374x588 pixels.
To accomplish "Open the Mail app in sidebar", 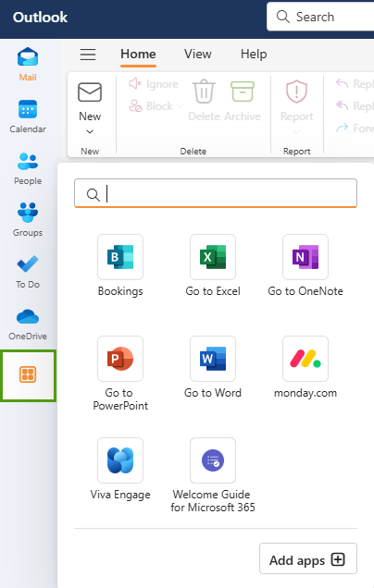I will tap(28, 65).
